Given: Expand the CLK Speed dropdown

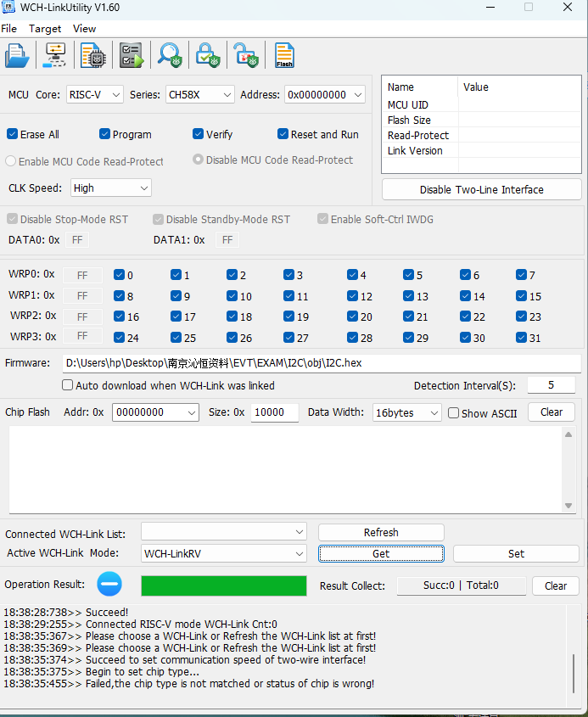Looking at the screenshot, I should pos(110,188).
